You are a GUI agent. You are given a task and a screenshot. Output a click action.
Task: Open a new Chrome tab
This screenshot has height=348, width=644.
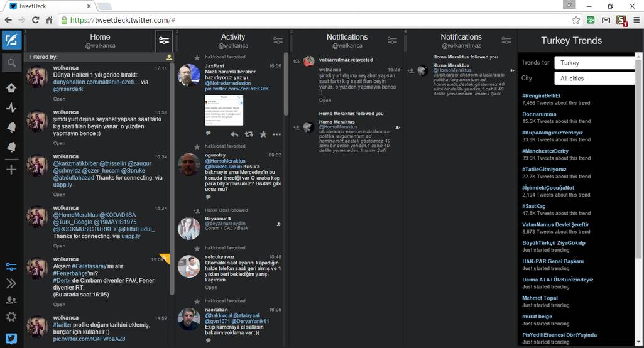(105, 6)
